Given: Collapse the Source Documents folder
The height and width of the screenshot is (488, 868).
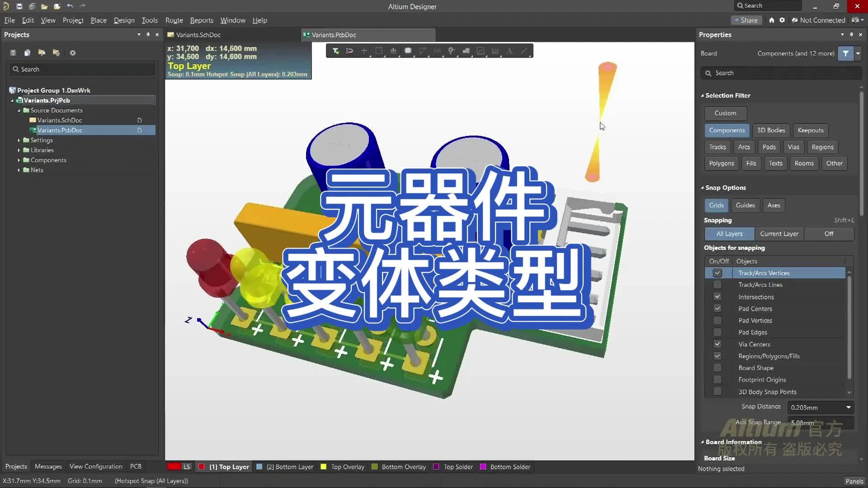Looking at the screenshot, I should click(x=19, y=110).
